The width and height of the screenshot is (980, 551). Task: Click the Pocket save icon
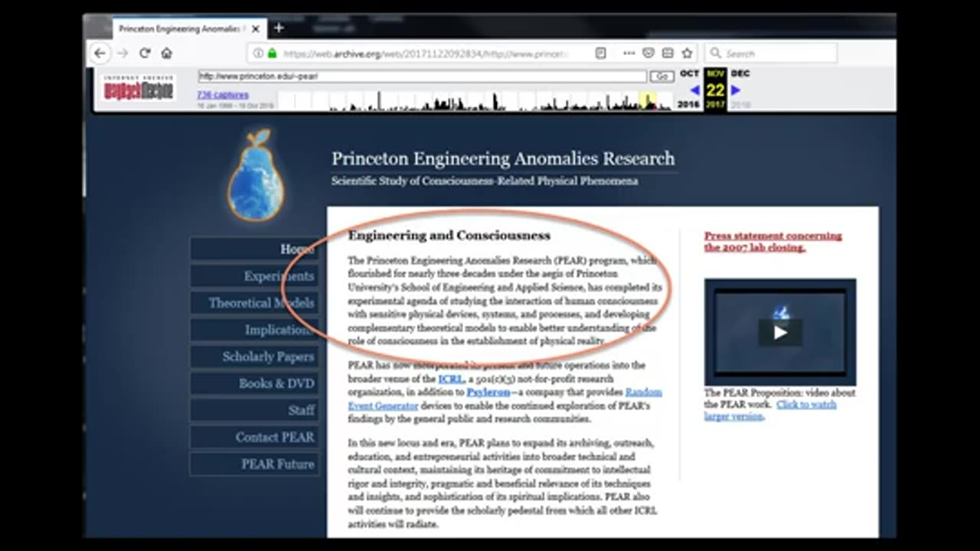pyautogui.click(x=648, y=54)
